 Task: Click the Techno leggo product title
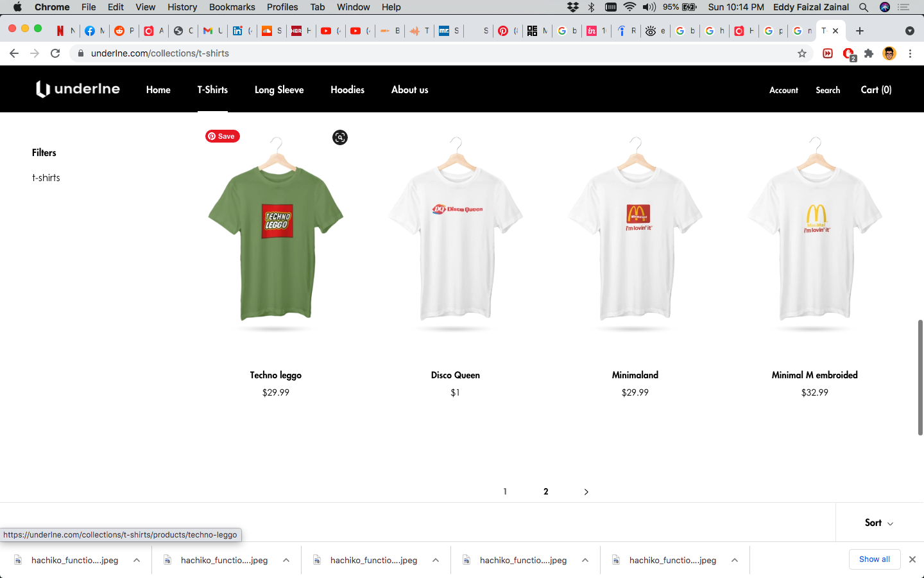click(x=276, y=375)
